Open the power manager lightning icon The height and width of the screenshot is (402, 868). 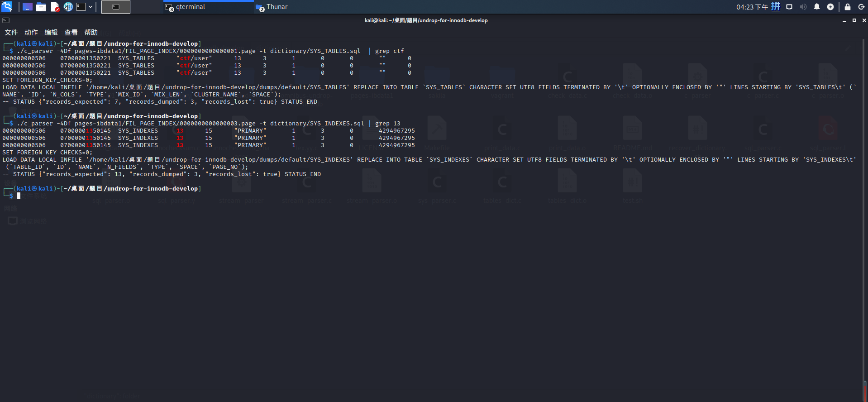coord(830,7)
